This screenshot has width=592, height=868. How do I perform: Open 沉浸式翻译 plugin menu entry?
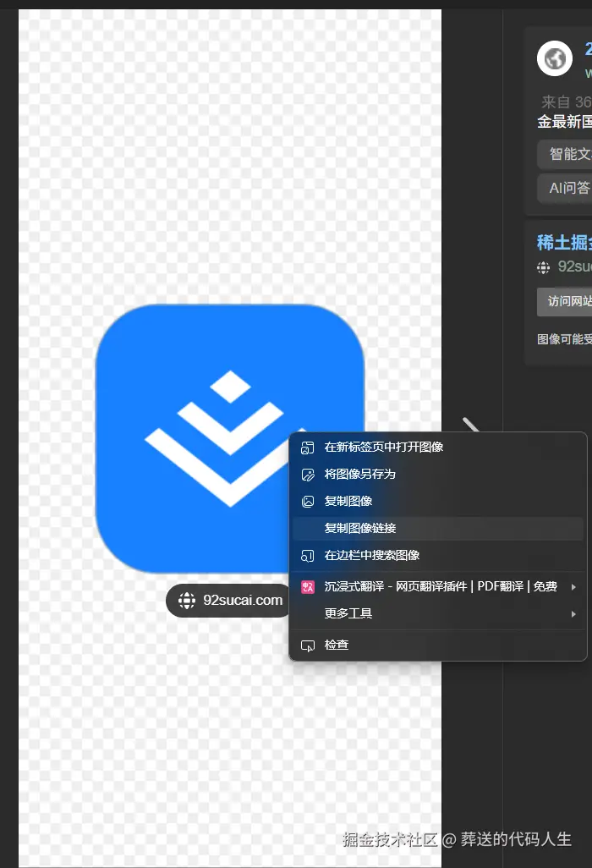point(437,587)
